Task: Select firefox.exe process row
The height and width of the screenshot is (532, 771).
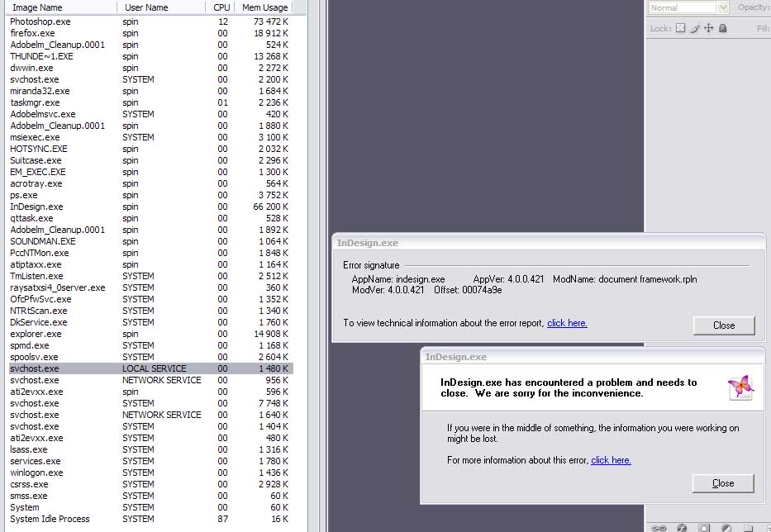Action: coord(151,33)
